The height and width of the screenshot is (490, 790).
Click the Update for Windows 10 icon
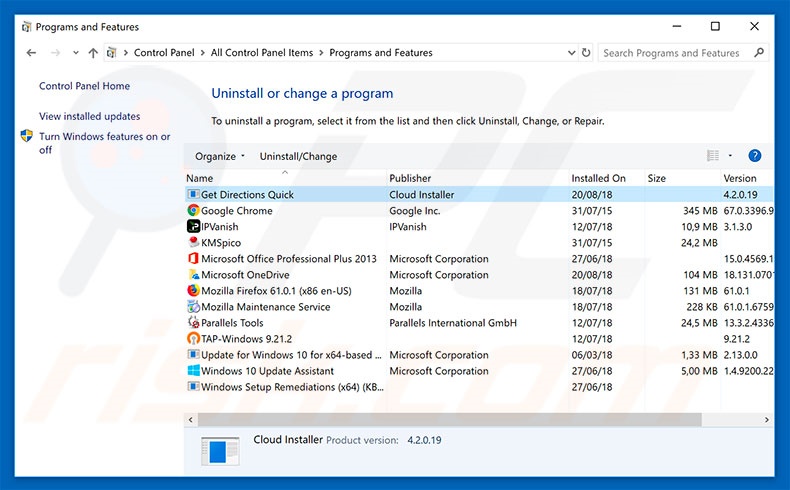click(x=193, y=355)
